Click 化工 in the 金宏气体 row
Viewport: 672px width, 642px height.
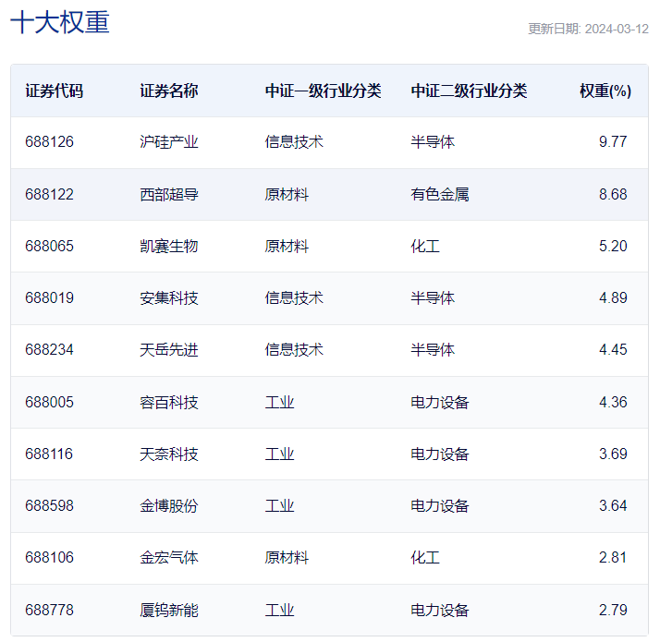point(425,558)
